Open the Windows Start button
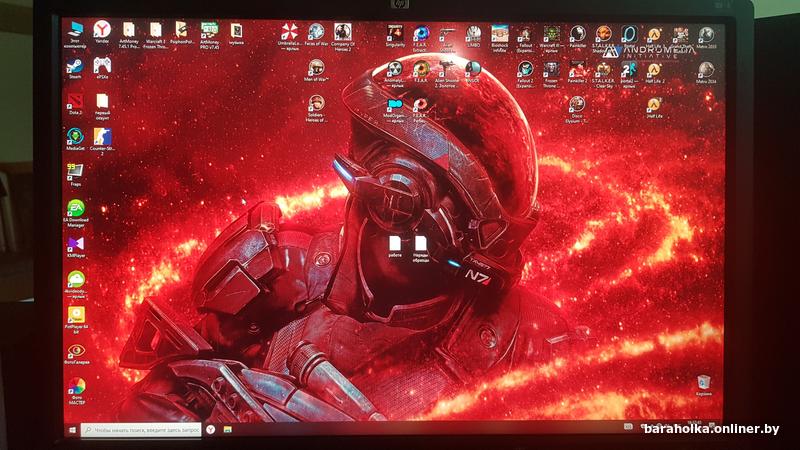 72,430
